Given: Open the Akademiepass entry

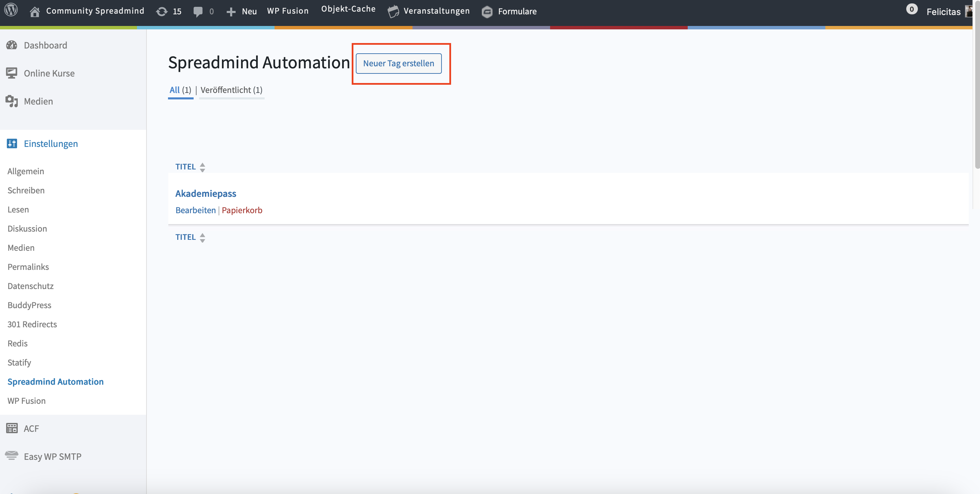Looking at the screenshot, I should (206, 193).
